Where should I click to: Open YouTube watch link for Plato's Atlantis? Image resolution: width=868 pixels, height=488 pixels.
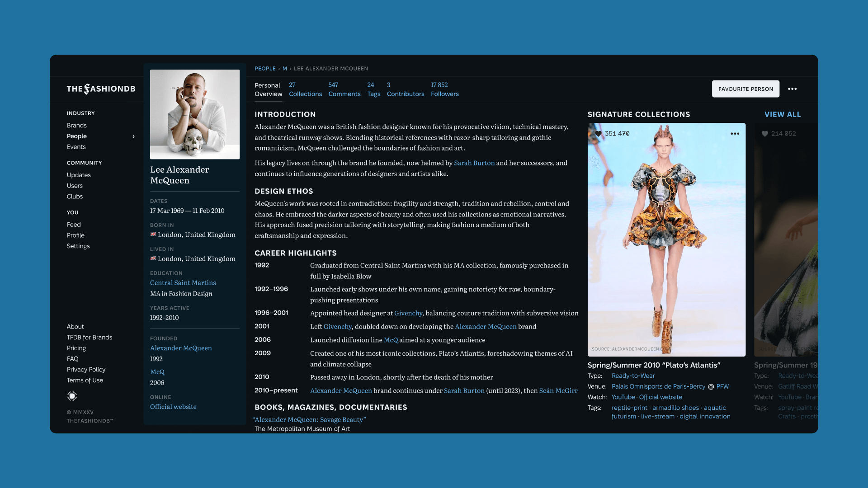click(x=623, y=397)
